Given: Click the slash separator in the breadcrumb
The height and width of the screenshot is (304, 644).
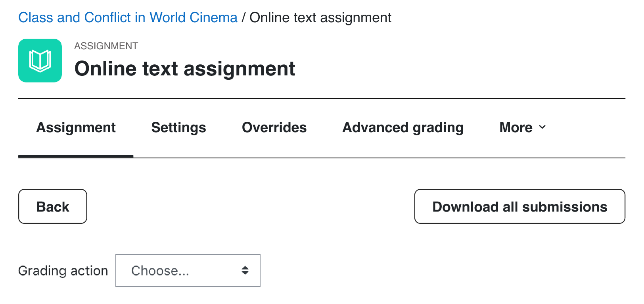Looking at the screenshot, I should [x=243, y=17].
